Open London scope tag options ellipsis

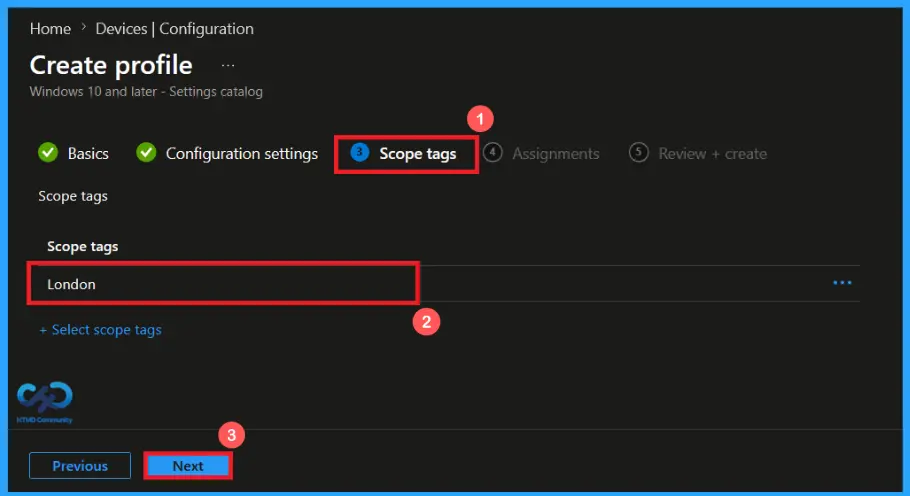842,283
